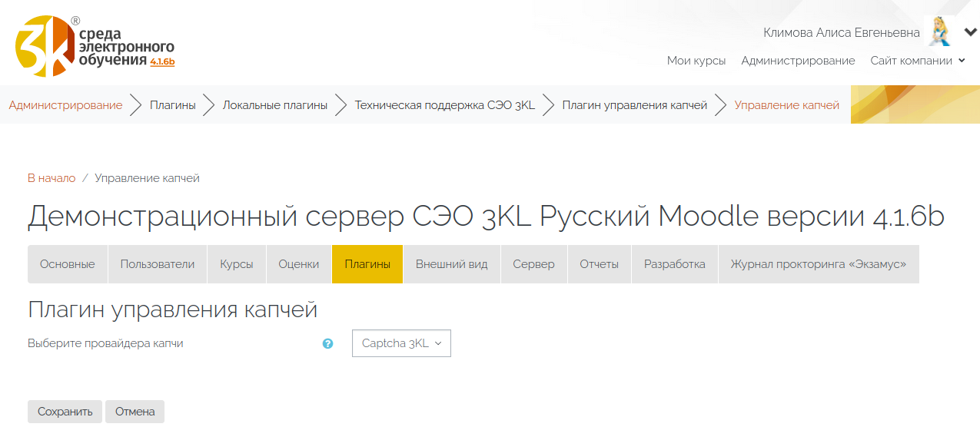Switch to the Отчеты tab
The height and width of the screenshot is (427, 980).
click(x=599, y=264)
